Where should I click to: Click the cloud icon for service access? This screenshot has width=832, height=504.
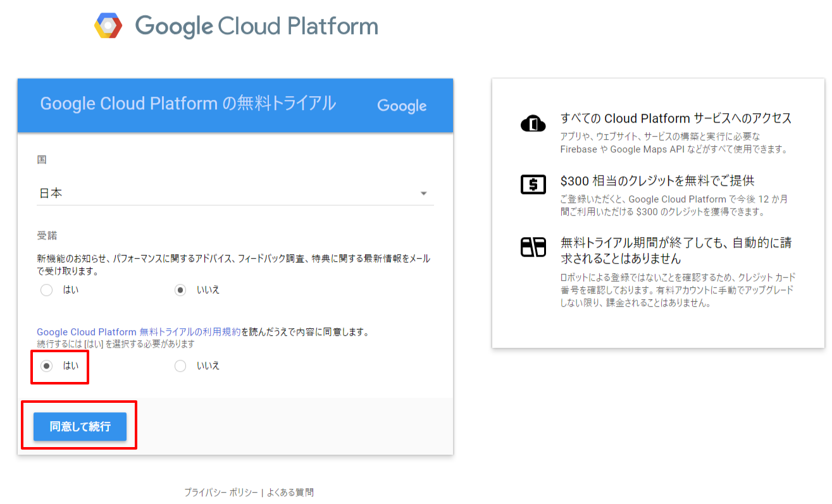click(533, 123)
